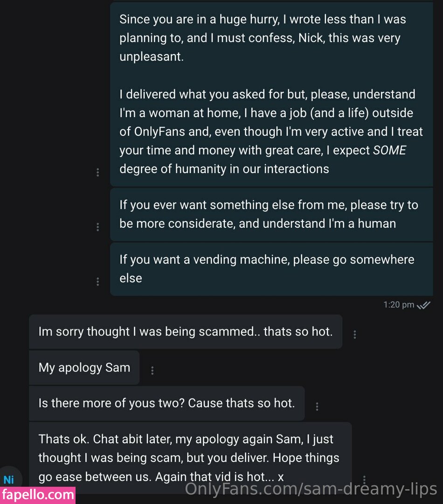The width and height of the screenshot is (443, 504).
Task: Click three dots next to 'Im sorry thought' message
Action: 355,334
